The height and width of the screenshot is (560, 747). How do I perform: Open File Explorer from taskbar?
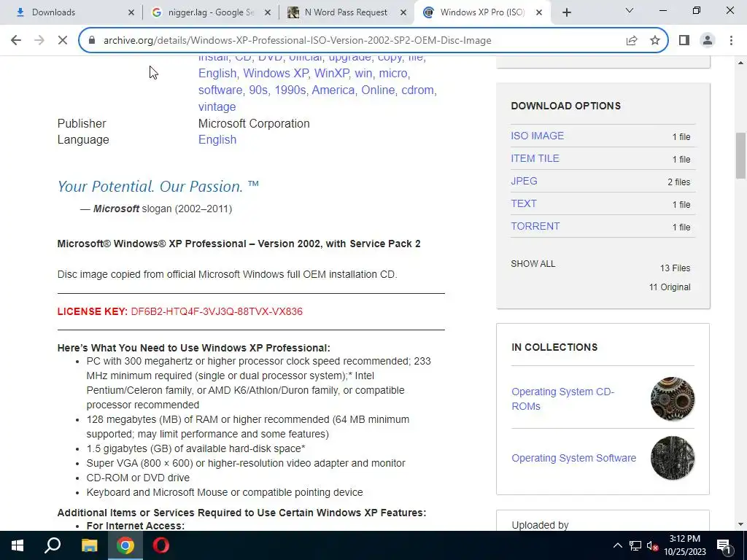89,545
